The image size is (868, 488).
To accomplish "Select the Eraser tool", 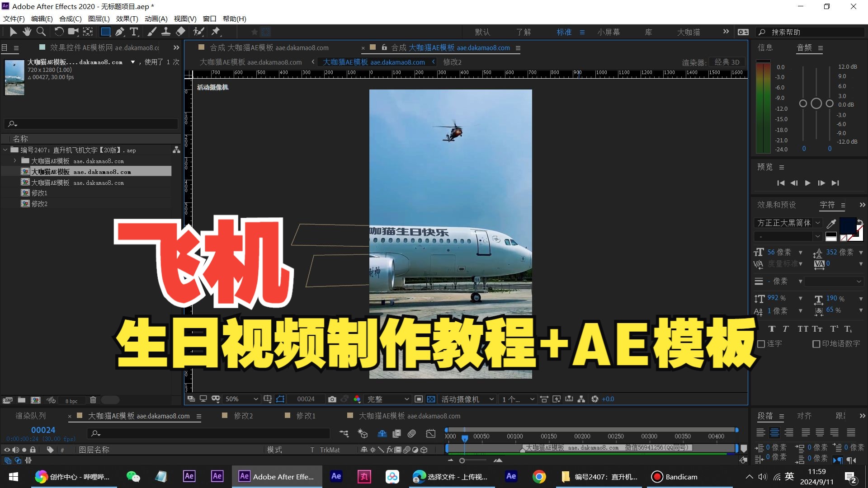I will tap(180, 32).
